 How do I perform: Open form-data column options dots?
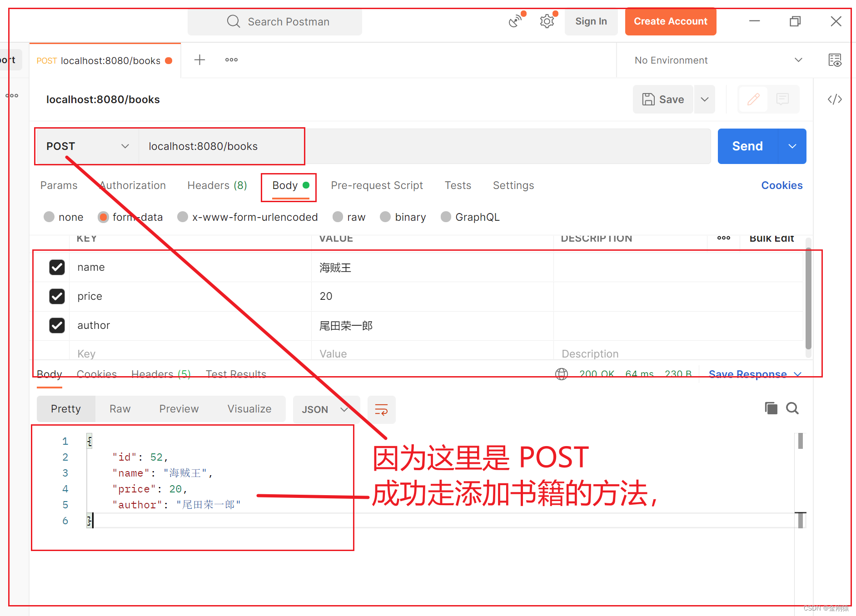tap(724, 238)
